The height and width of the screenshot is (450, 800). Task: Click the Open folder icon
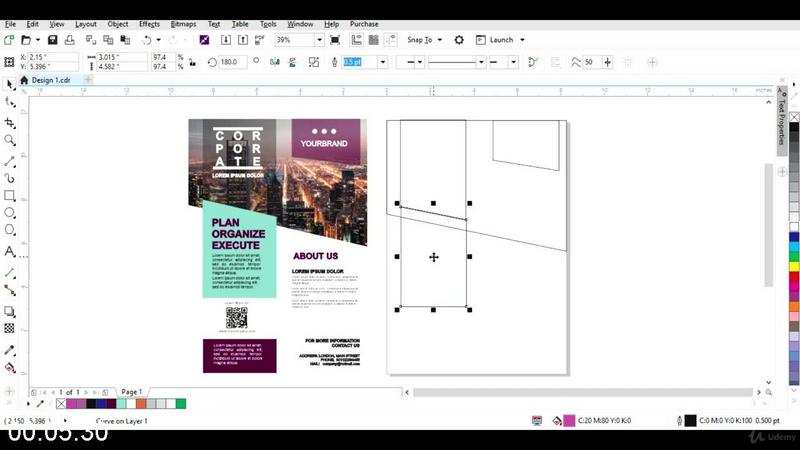click(x=26, y=40)
